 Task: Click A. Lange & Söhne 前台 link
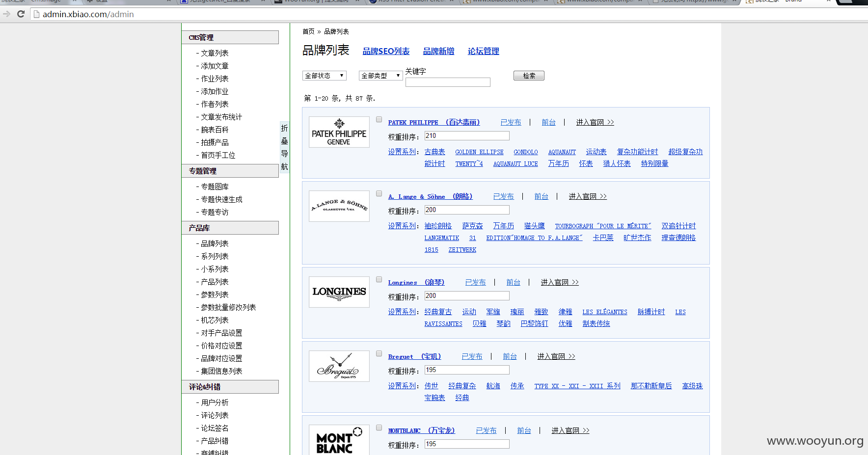click(541, 196)
